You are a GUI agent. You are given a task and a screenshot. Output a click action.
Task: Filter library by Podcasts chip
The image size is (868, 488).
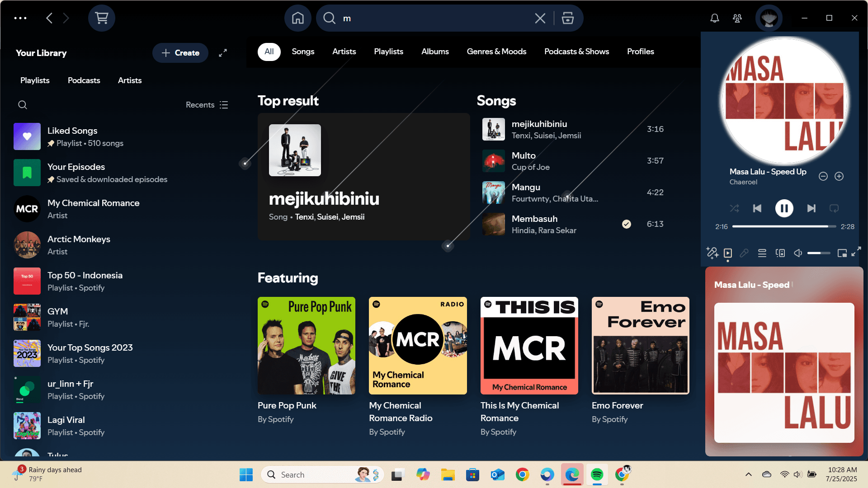click(x=84, y=80)
